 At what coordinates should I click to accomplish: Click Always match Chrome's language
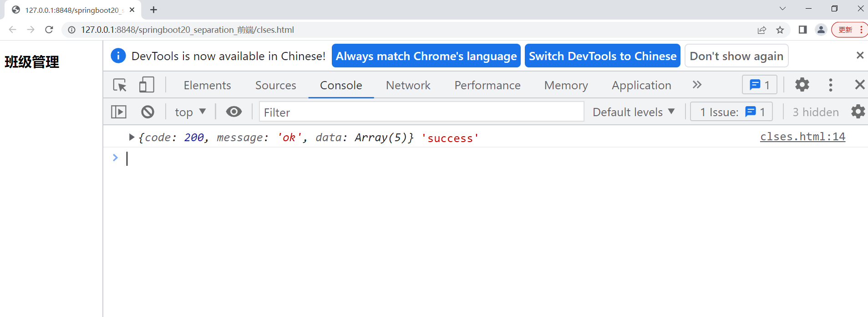(x=426, y=56)
